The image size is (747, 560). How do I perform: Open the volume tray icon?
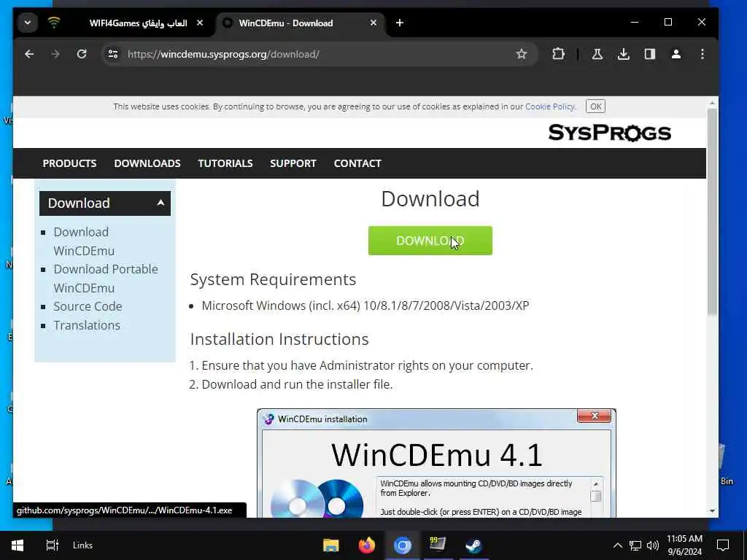point(653,545)
